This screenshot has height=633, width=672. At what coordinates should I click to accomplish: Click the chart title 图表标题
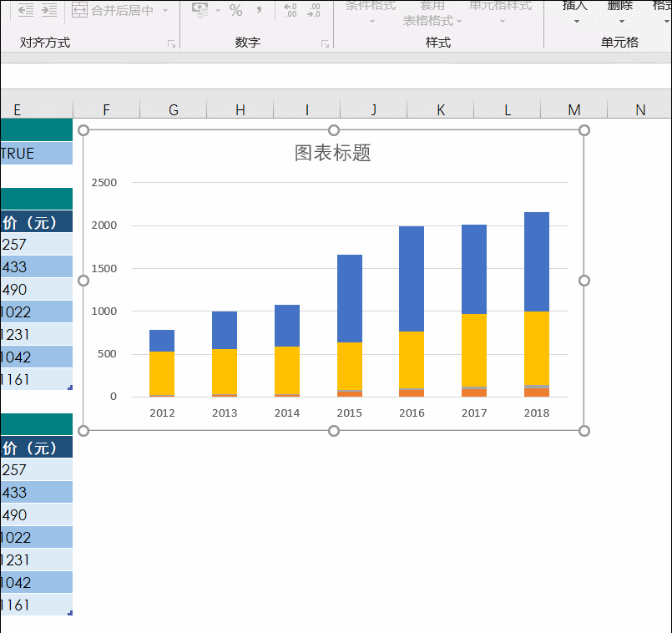coord(332,153)
